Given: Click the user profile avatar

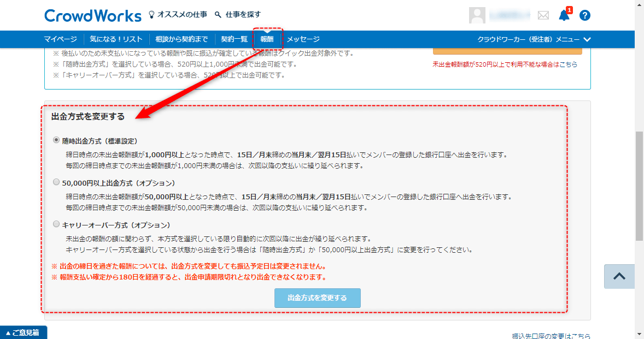Looking at the screenshot, I should (x=477, y=15).
